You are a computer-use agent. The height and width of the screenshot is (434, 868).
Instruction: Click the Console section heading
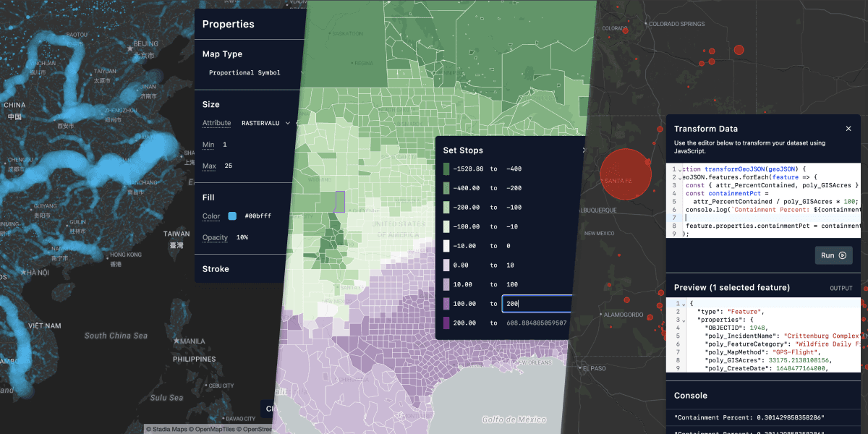(x=691, y=396)
